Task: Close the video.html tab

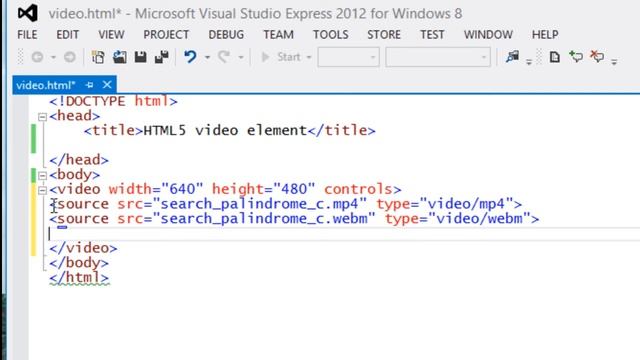Action: 107,84
